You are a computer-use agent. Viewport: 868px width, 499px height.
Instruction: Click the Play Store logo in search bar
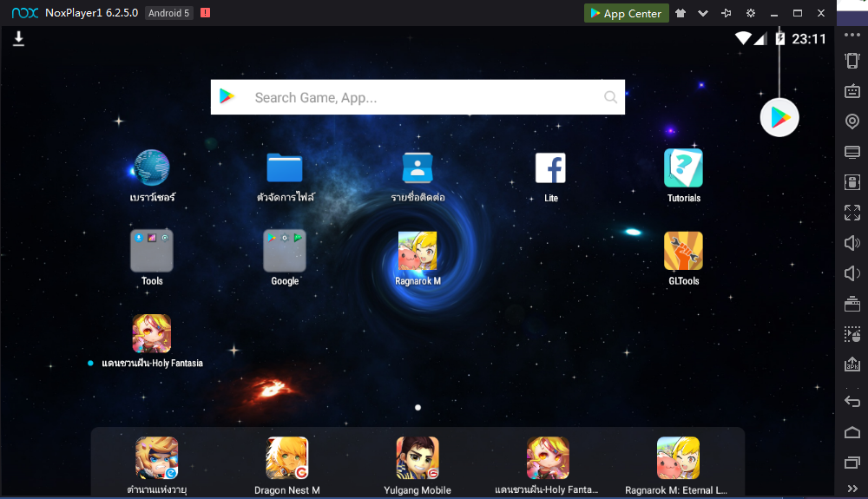coord(227,96)
